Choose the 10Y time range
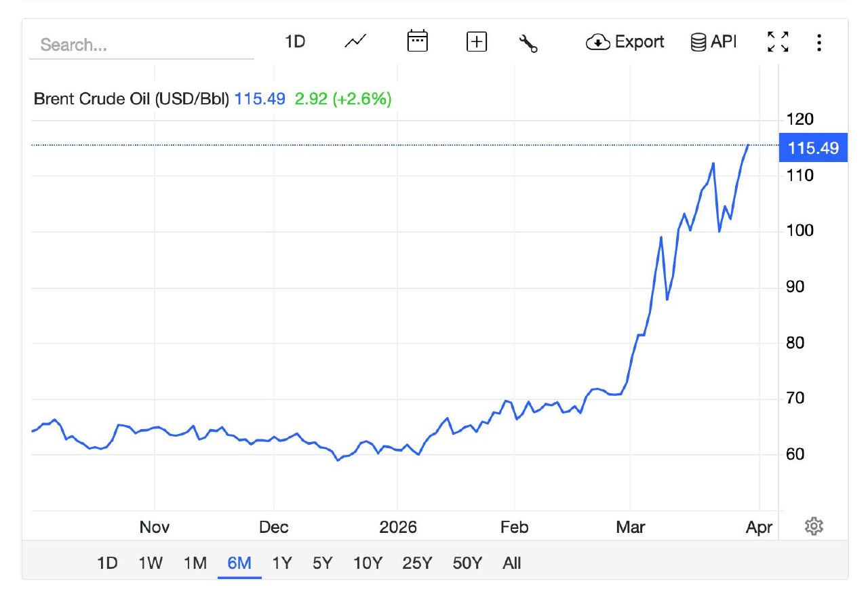This screenshot has width=868, height=598. (x=368, y=563)
